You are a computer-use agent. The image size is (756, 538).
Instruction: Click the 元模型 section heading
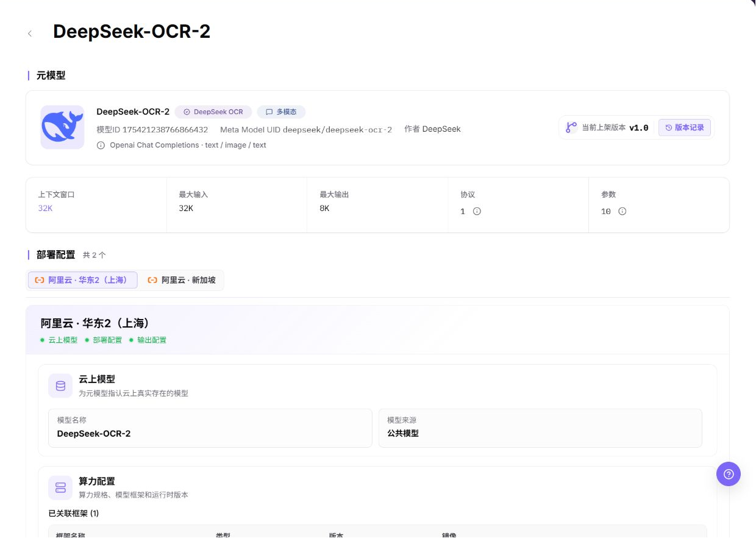point(51,76)
